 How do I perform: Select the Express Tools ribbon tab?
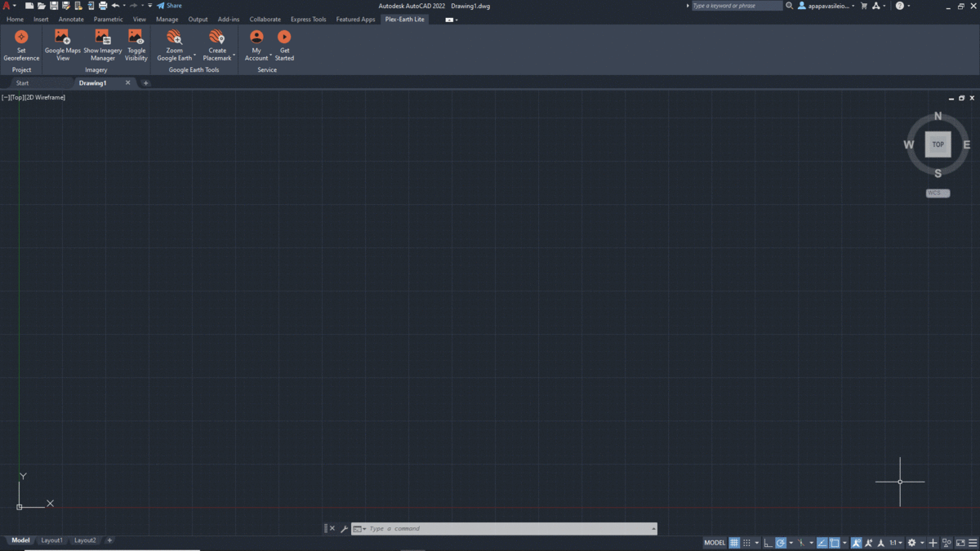click(308, 19)
